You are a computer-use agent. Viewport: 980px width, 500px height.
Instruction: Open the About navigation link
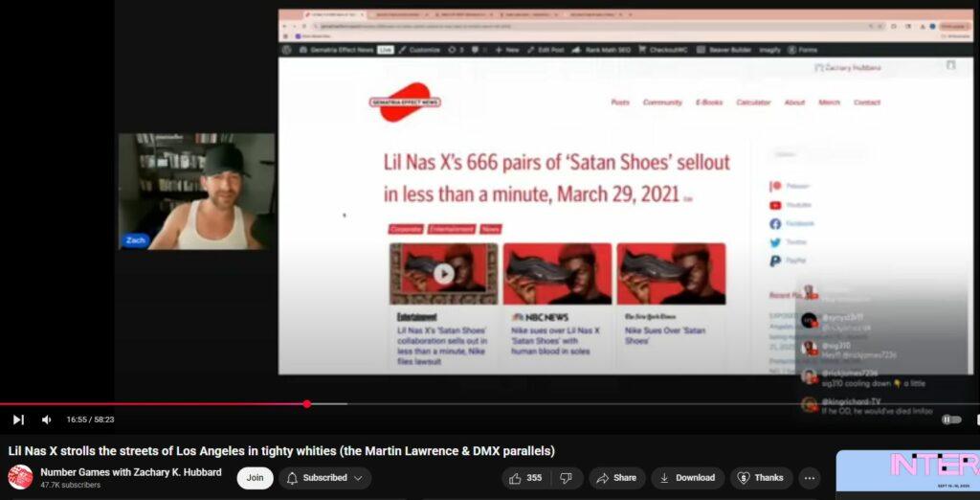coord(794,102)
